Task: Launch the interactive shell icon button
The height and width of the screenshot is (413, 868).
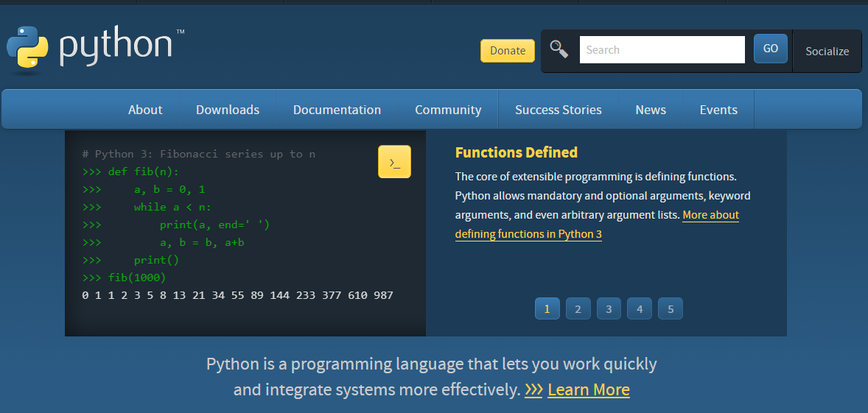Action: pyautogui.click(x=394, y=161)
